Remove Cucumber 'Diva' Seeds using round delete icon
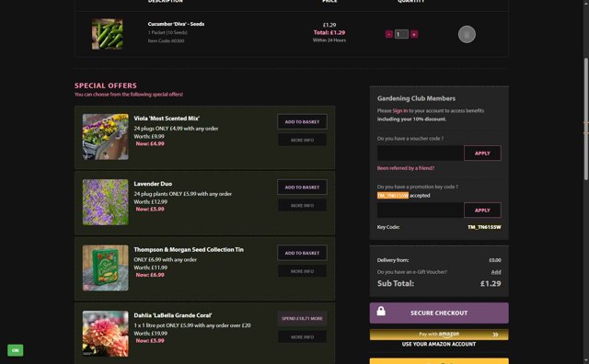The image size is (589, 364). coord(467,35)
